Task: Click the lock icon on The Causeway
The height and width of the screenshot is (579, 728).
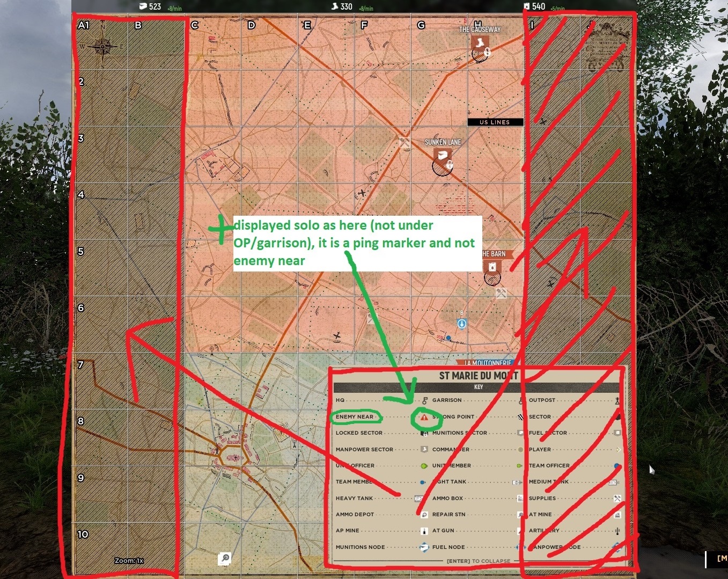Action: click(487, 52)
